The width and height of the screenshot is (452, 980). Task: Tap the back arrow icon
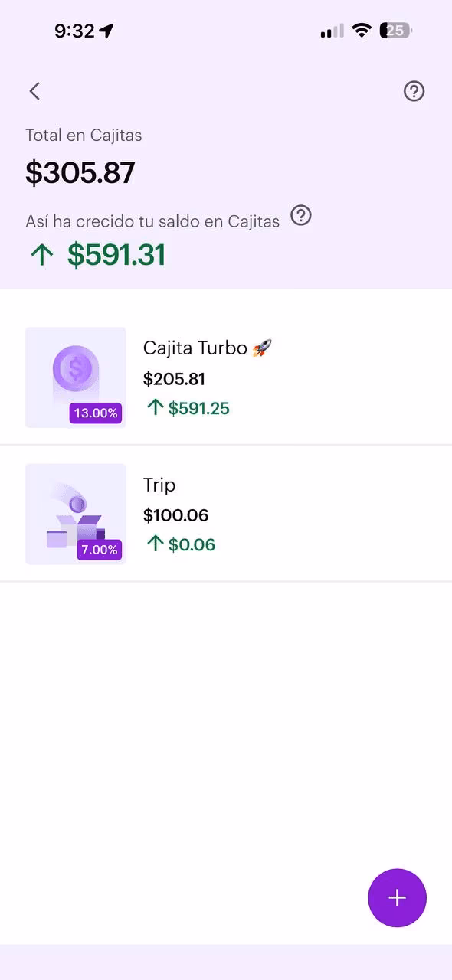point(34,91)
